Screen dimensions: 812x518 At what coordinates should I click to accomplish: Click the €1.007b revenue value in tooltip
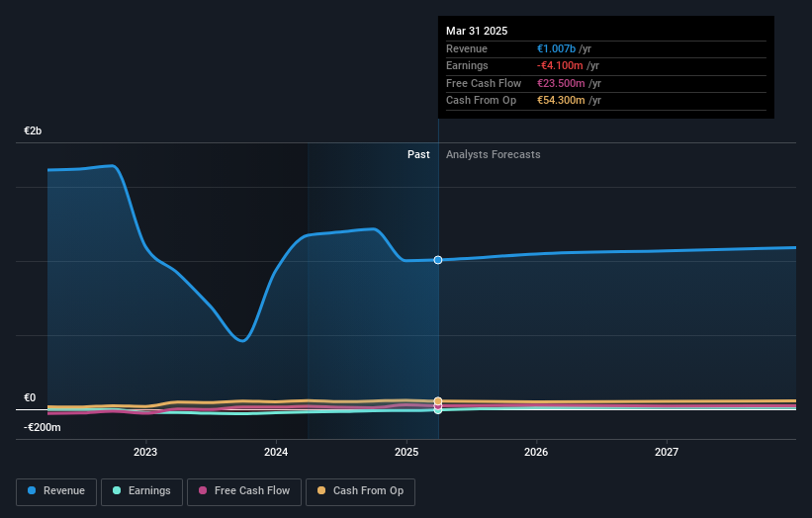pyautogui.click(x=556, y=48)
